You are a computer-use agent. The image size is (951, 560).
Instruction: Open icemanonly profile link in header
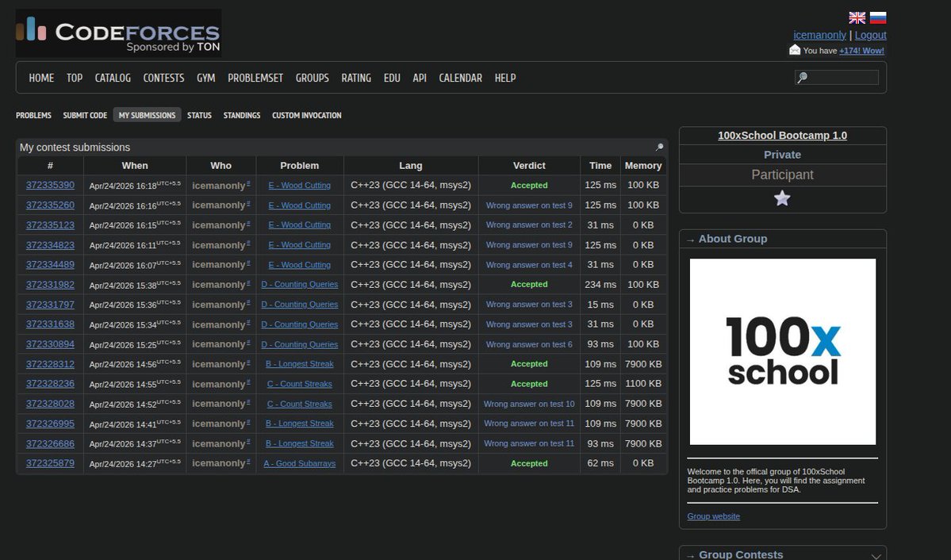pos(819,35)
